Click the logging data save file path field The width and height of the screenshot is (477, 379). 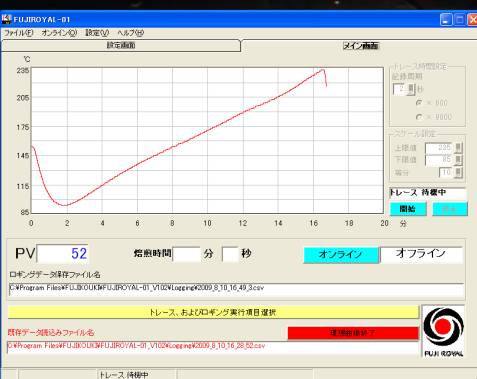[x=236, y=291]
